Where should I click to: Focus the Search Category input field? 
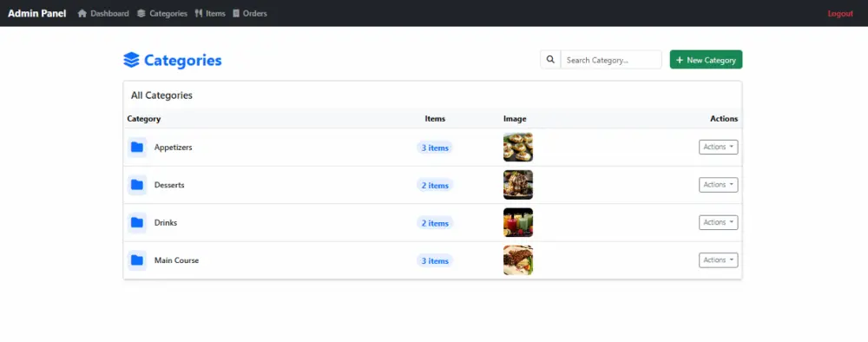[611, 60]
